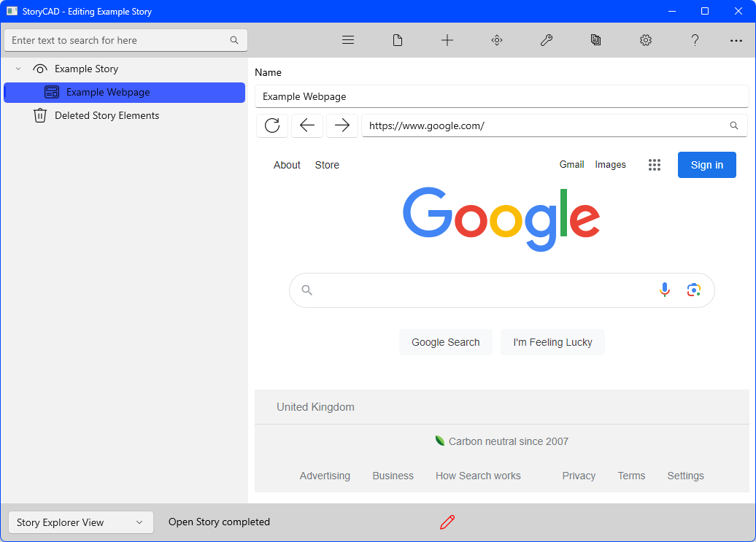Image resolution: width=756 pixels, height=542 pixels.
Task: Go back in the embedded browser
Action: click(x=307, y=125)
